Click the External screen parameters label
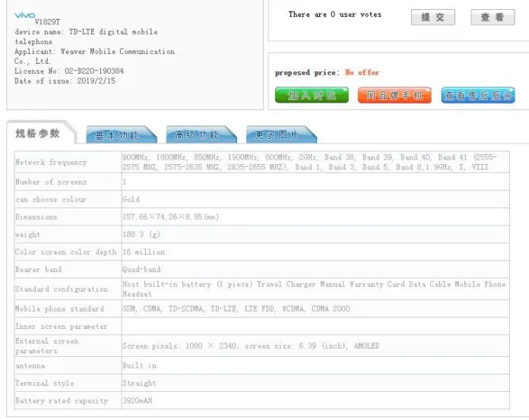 coord(47,346)
